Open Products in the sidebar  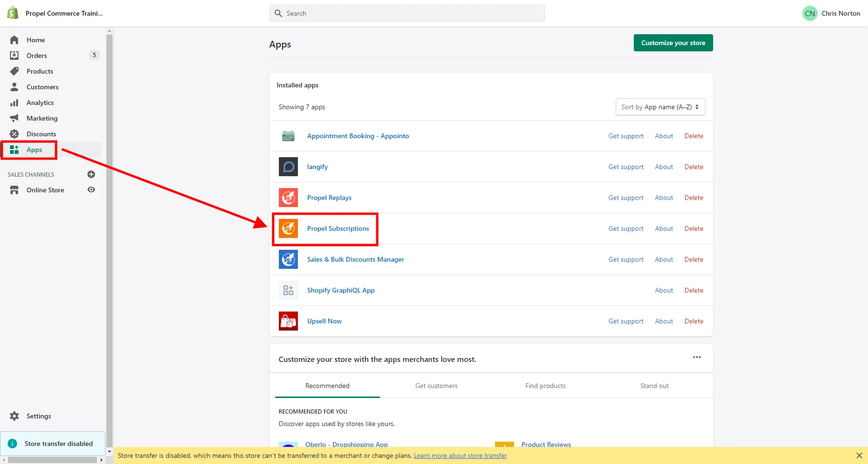(x=40, y=71)
